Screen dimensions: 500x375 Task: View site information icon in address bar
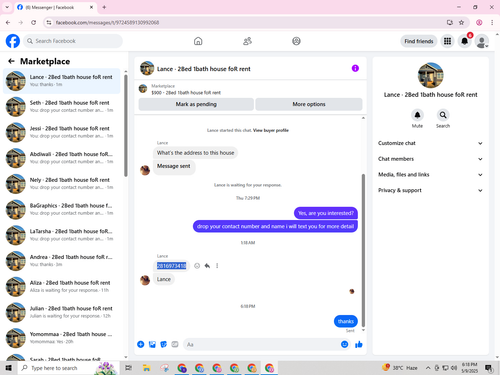[49, 22]
